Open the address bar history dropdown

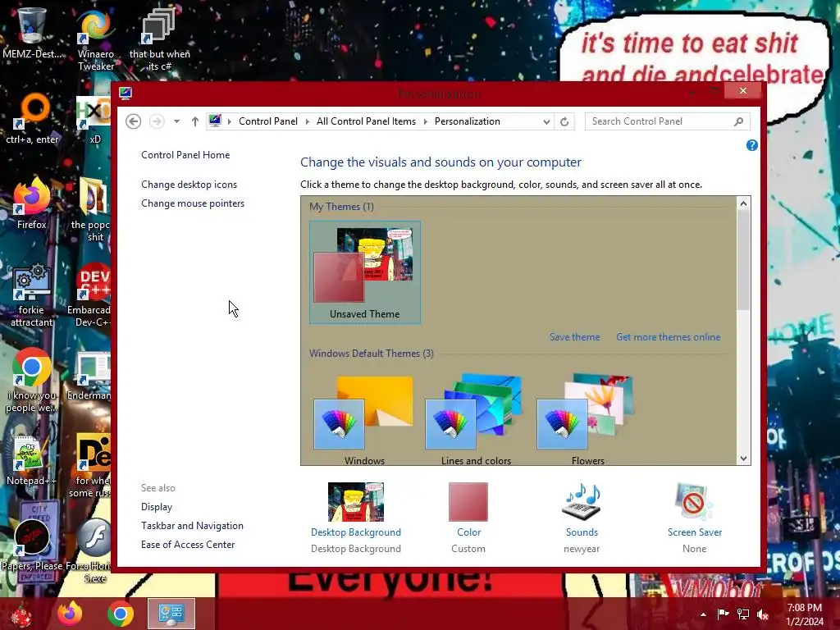(x=546, y=121)
